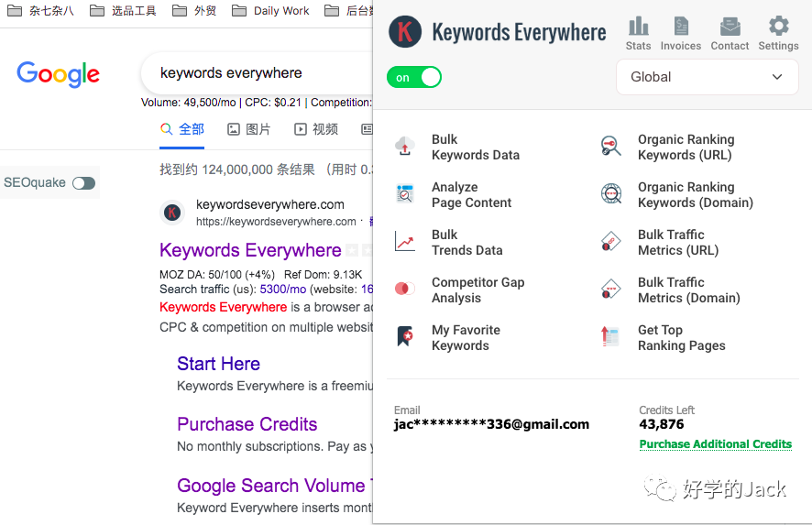Screen dimensions: 812x525
Task: Click the Bulk Traffic Metrics (URL) icon
Action: 611,242
